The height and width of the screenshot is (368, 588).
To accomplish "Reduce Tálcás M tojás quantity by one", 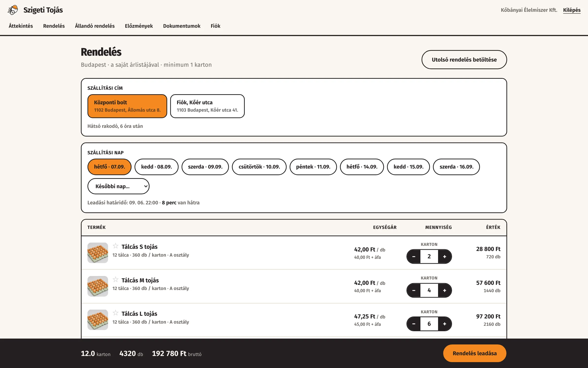I will pyautogui.click(x=414, y=290).
